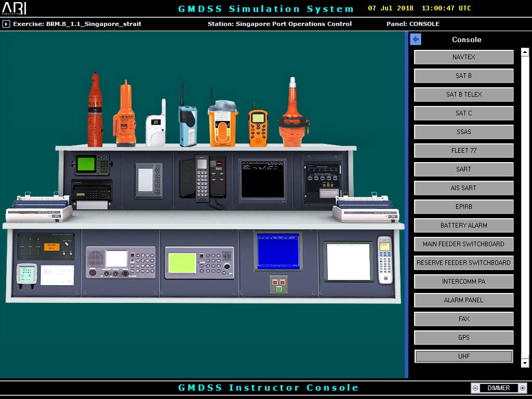The image size is (532, 399).
Task: Click the blue back arrow beside Console
Action: click(416, 39)
